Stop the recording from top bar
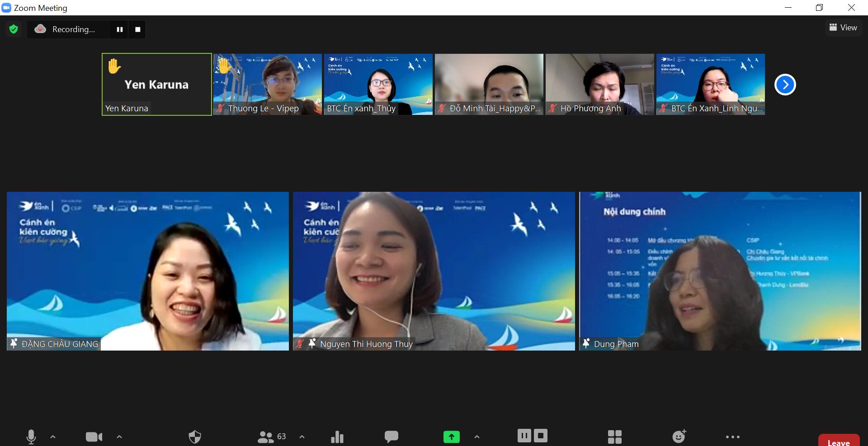 (x=138, y=29)
